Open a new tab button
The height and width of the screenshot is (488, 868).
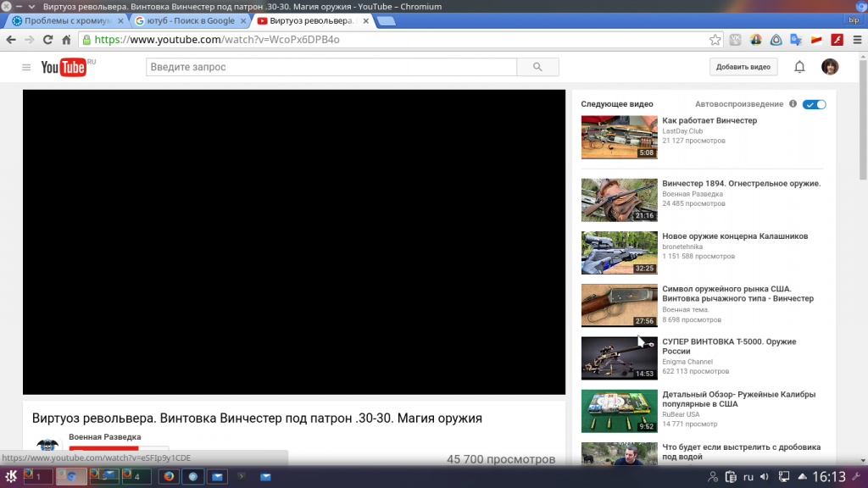(386, 21)
